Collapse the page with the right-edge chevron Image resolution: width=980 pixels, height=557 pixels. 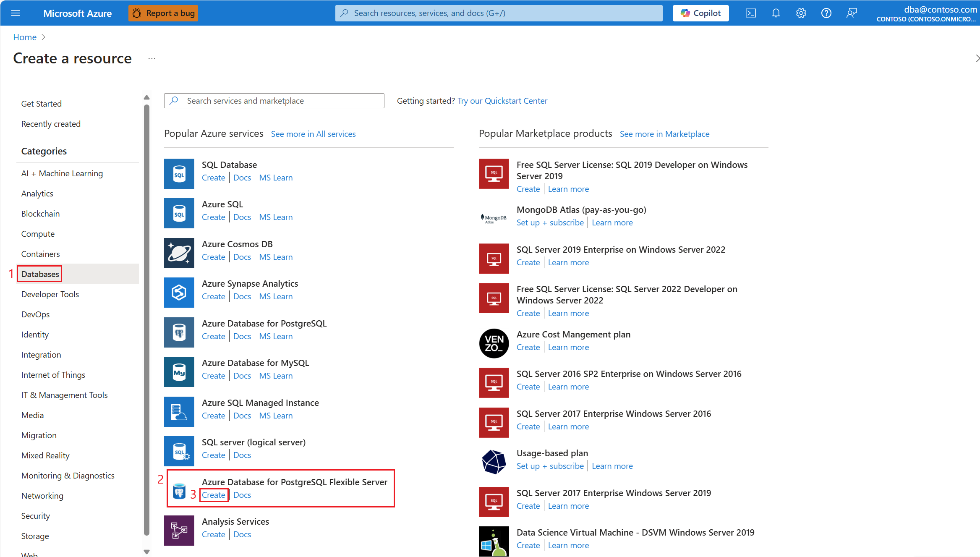tap(976, 58)
